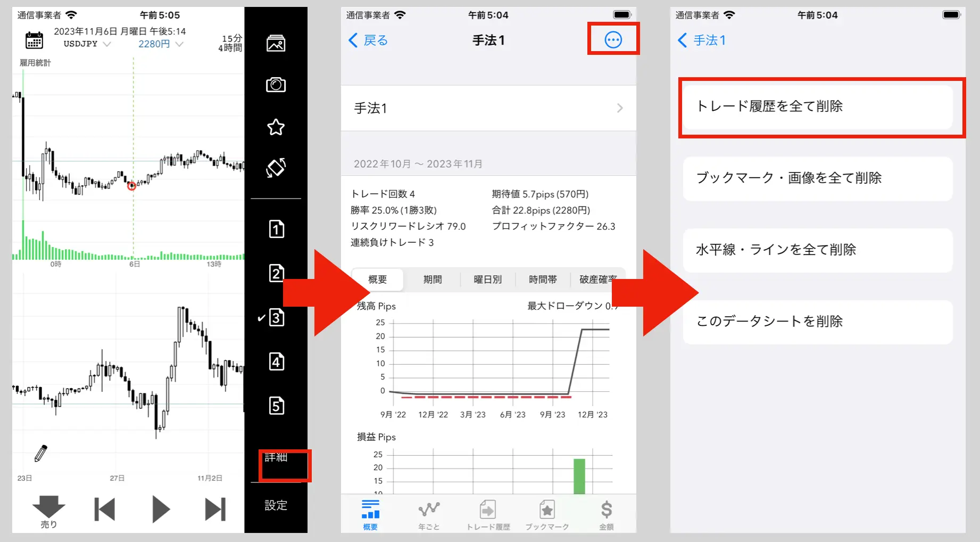The width and height of the screenshot is (980, 542).
Task: Tap the 2022年10月 ~ 2023年11月 date range
Action: [x=418, y=164]
